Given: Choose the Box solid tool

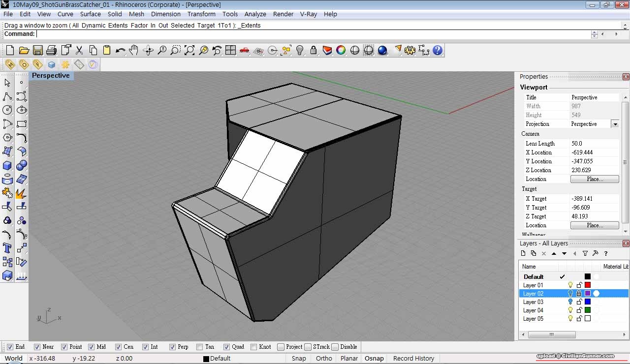Looking at the screenshot, I should (x=7, y=165).
